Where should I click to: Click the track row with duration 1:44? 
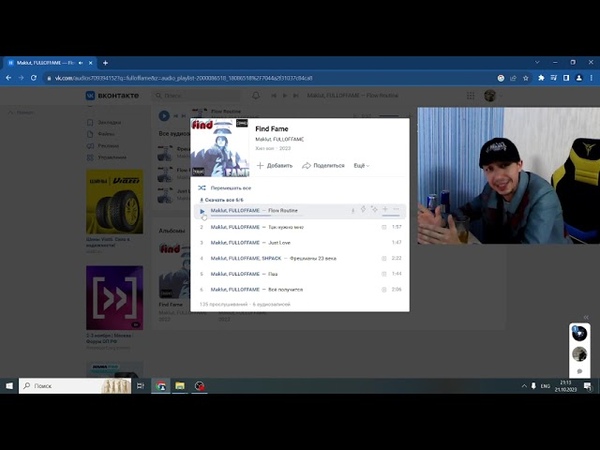tap(300, 274)
